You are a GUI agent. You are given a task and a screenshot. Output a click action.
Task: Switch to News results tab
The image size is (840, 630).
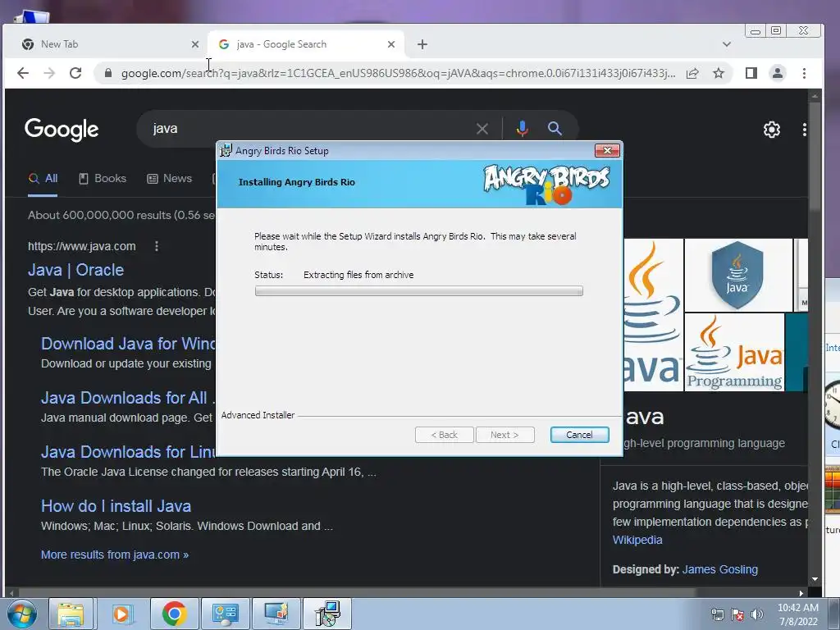click(169, 178)
